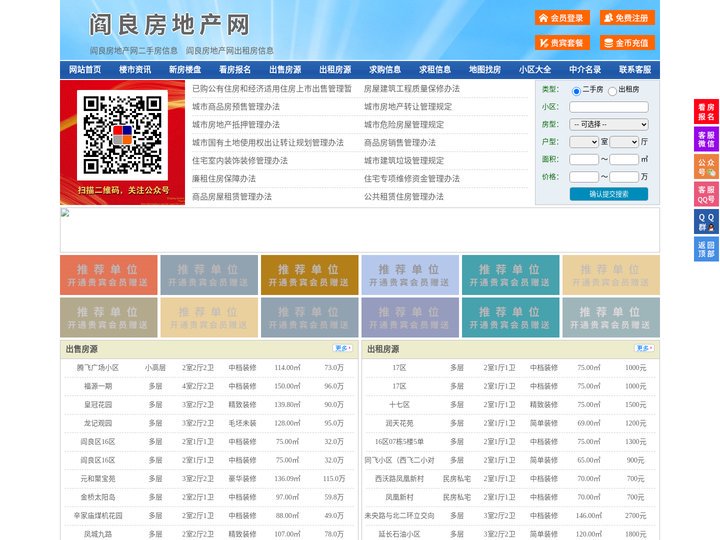Open the 贵宾套餐 button
Screen dimensions: 720x540
(562, 43)
